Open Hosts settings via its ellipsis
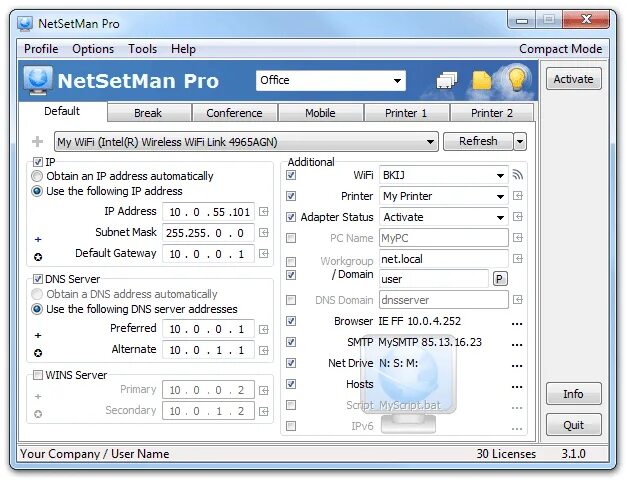This screenshot has width=627, height=480. (x=517, y=387)
